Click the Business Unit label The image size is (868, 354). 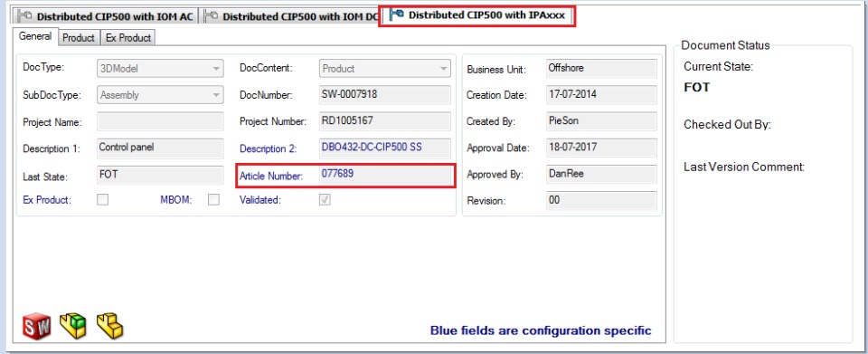pyautogui.click(x=496, y=70)
